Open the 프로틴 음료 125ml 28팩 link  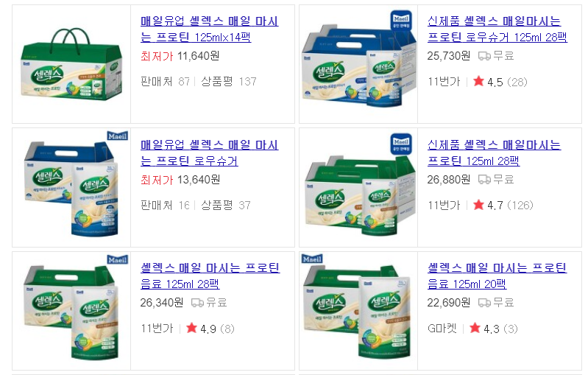pos(210,276)
